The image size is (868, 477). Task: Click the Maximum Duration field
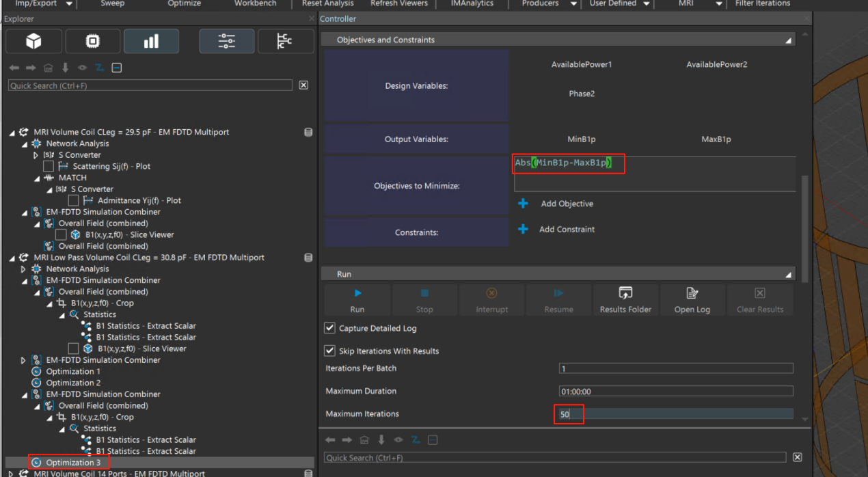[675, 392]
